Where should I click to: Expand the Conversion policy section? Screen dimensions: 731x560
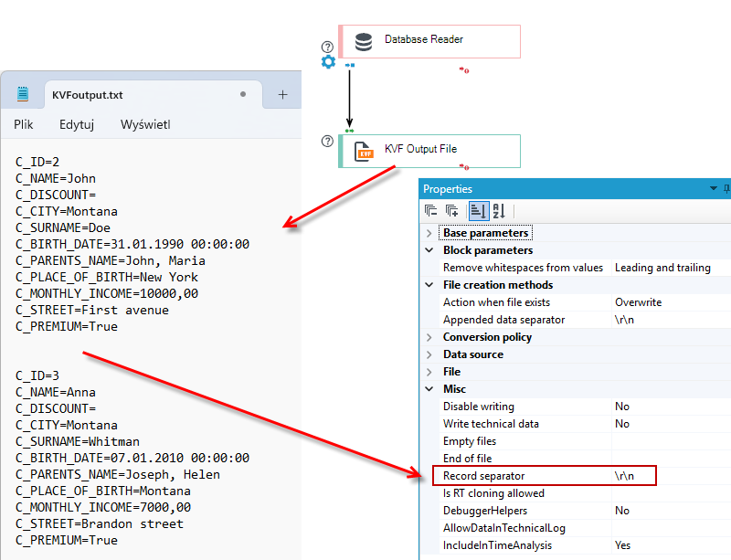(x=429, y=337)
